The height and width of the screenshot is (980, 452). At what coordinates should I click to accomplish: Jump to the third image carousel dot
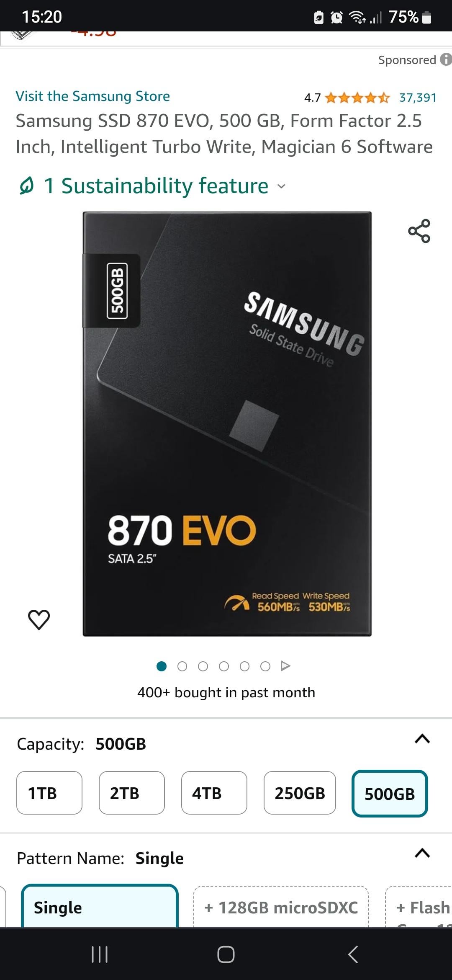coord(203,666)
